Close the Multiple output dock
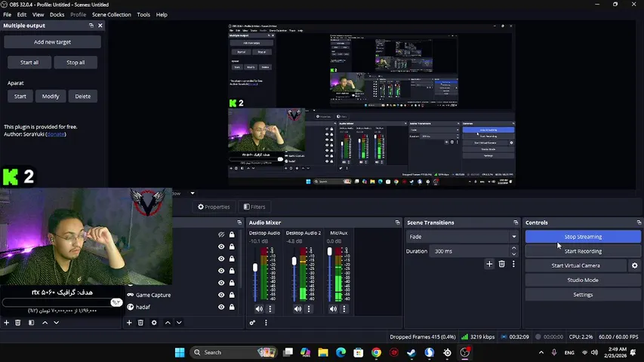Screen dimensions: 644x362 [x=100, y=26]
